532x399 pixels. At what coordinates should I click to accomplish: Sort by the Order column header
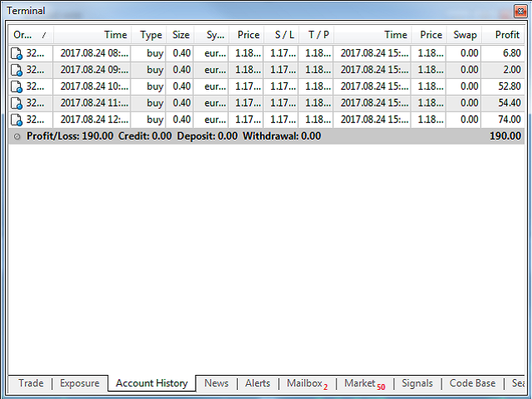pos(30,35)
